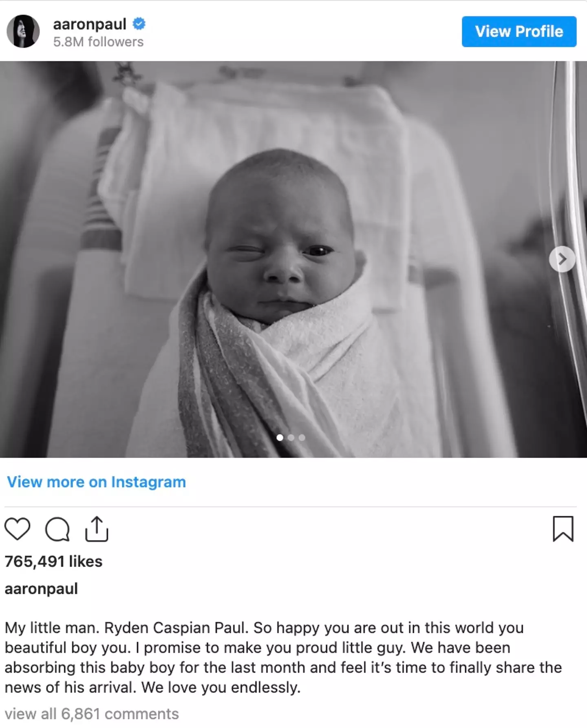Show the 765,491 likes list
This screenshot has height=728, width=587.
(x=53, y=562)
